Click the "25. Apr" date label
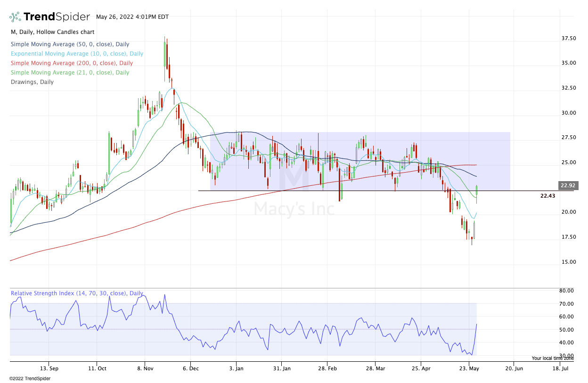The image size is (588, 383). coord(422,368)
